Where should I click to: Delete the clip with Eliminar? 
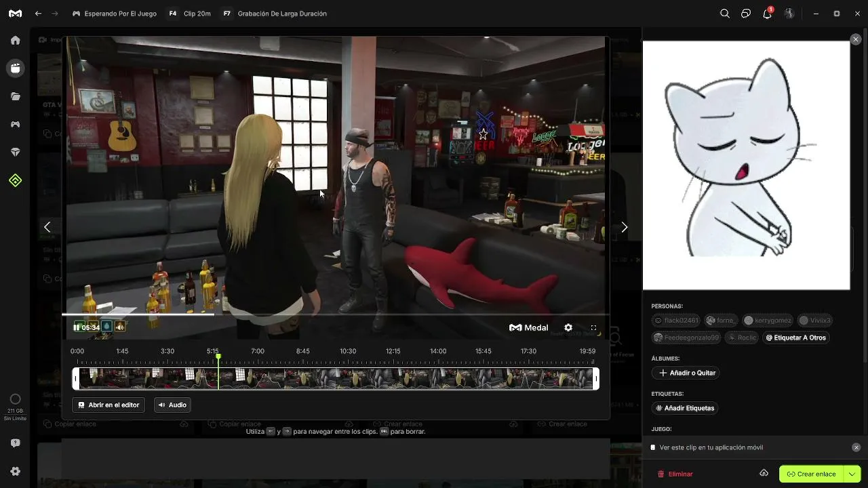[x=675, y=474]
